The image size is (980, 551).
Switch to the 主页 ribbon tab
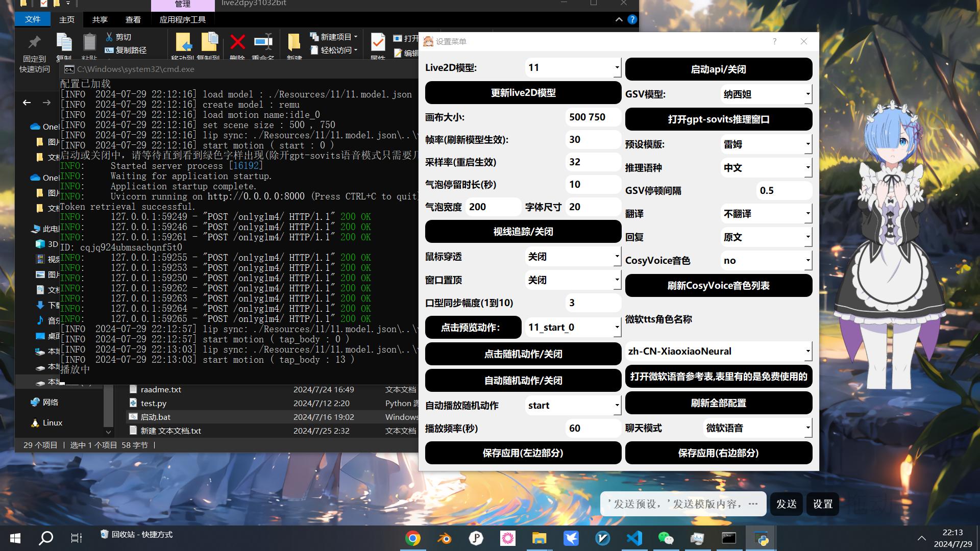click(x=66, y=19)
